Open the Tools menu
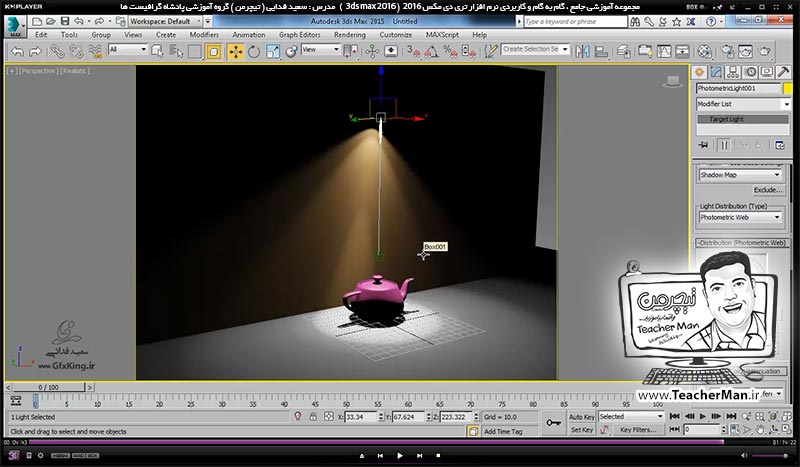Image resolution: width=800 pixels, height=467 pixels. (x=69, y=35)
